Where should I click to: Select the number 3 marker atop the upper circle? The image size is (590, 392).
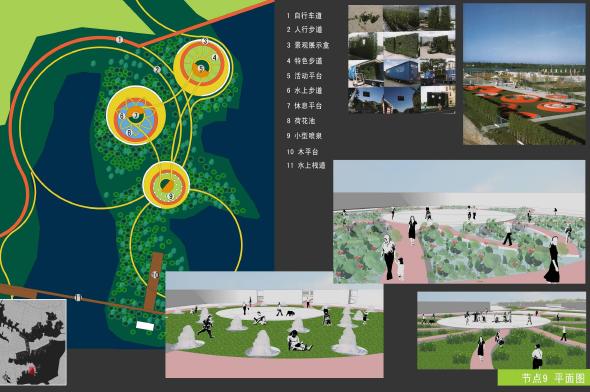205,41
